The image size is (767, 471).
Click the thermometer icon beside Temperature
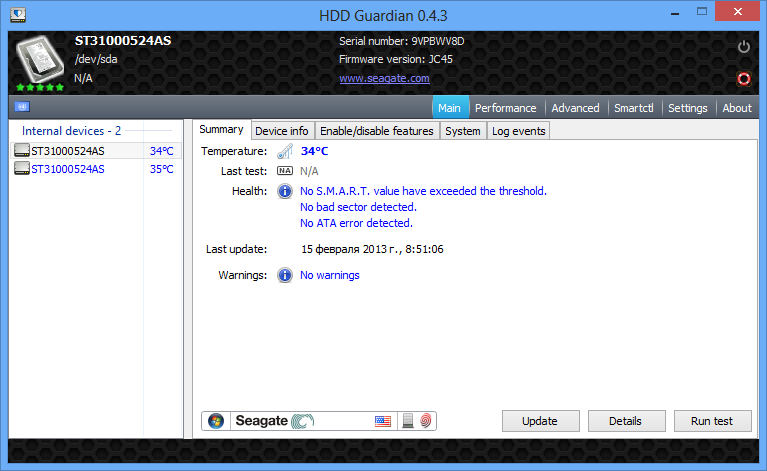point(285,151)
